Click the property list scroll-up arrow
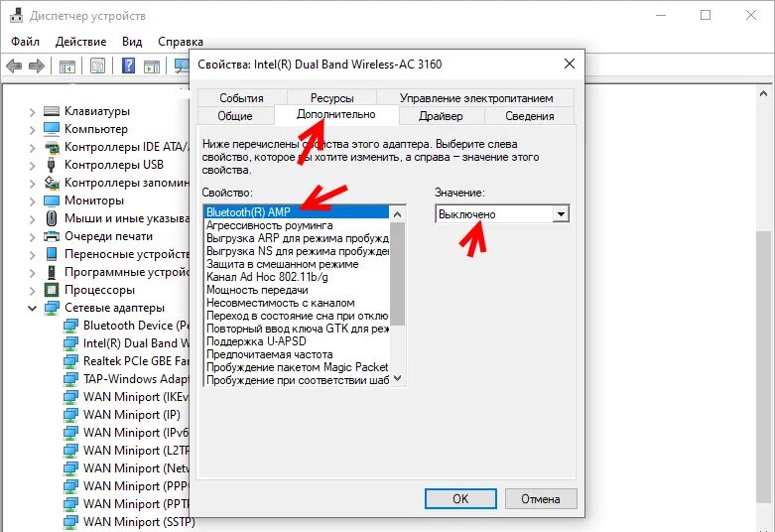775x532 pixels. pyautogui.click(x=397, y=213)
